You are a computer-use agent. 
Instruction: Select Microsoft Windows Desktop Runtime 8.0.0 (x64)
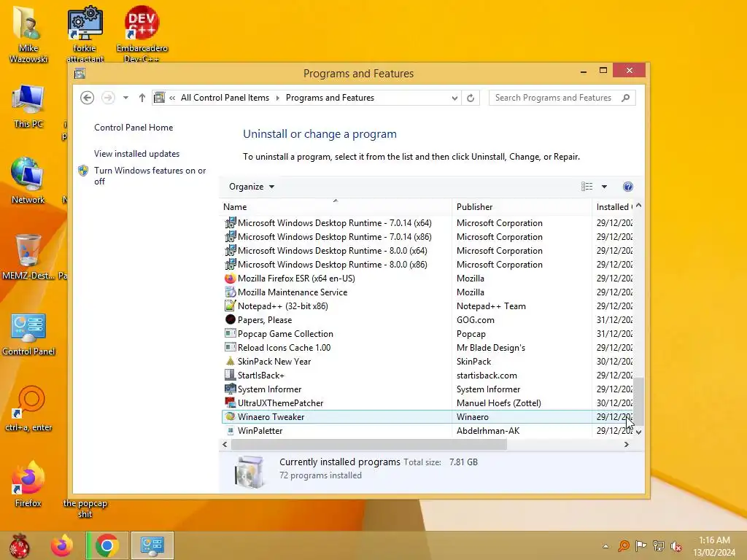coord(427,251)
